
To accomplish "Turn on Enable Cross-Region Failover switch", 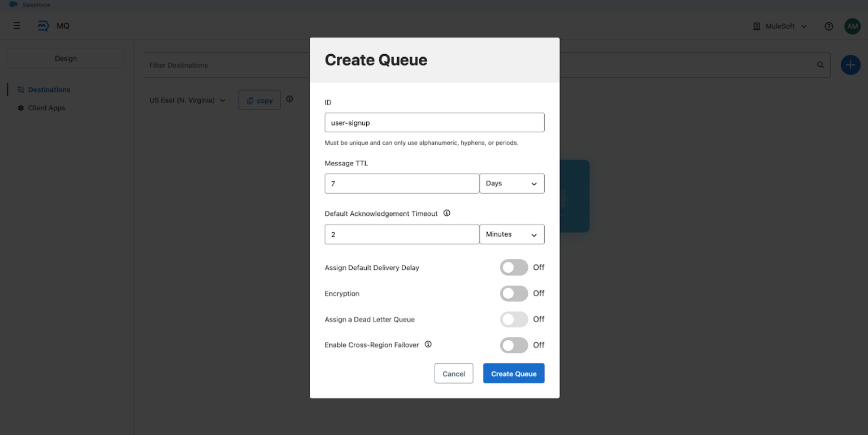I will [514, 345].
